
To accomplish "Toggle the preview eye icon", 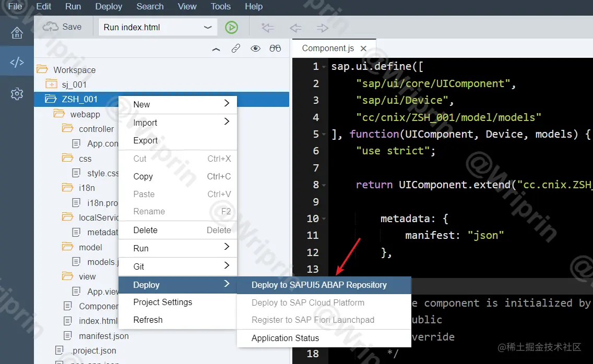I will pyautogui.click(x=255, y=48).
